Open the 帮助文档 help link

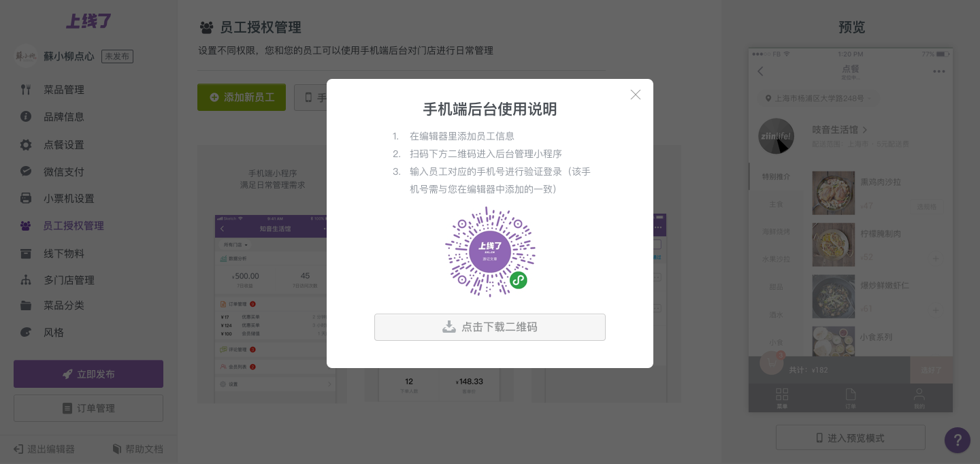[137, 449]
